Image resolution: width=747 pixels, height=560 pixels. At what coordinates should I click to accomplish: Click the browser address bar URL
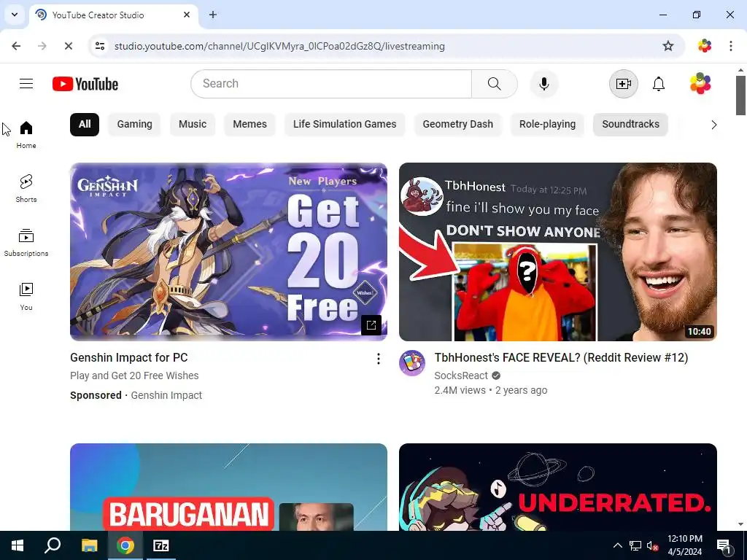pos(279,46)
